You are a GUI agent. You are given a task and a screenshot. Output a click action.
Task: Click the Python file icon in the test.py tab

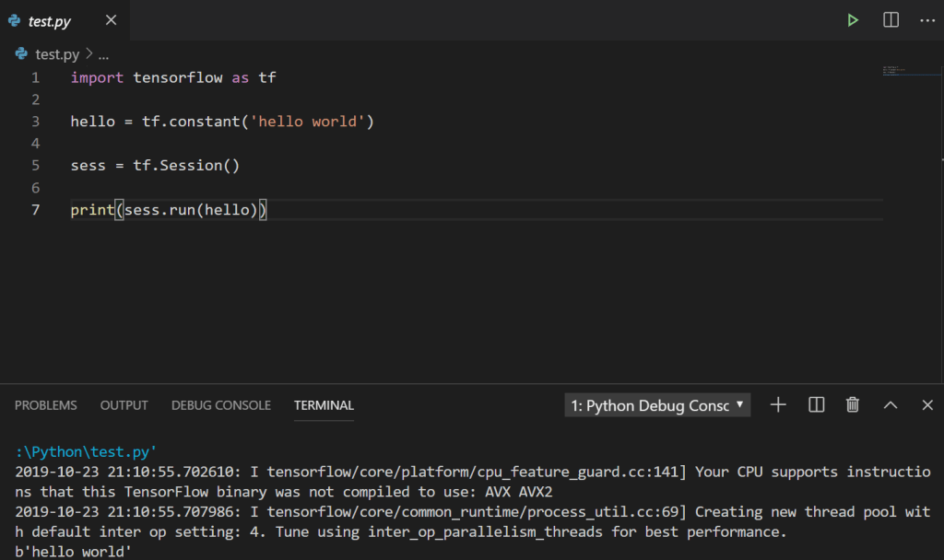(x=15, y=20)
